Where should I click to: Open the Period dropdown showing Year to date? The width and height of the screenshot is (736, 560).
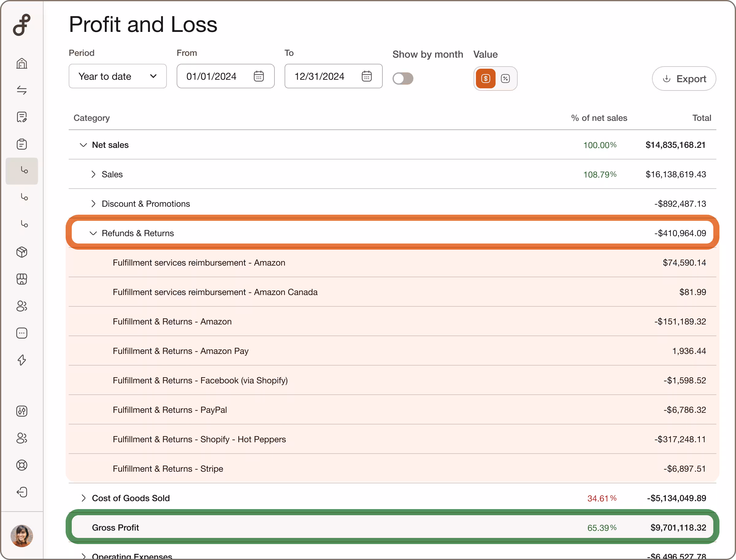click(x=118, y=76)
